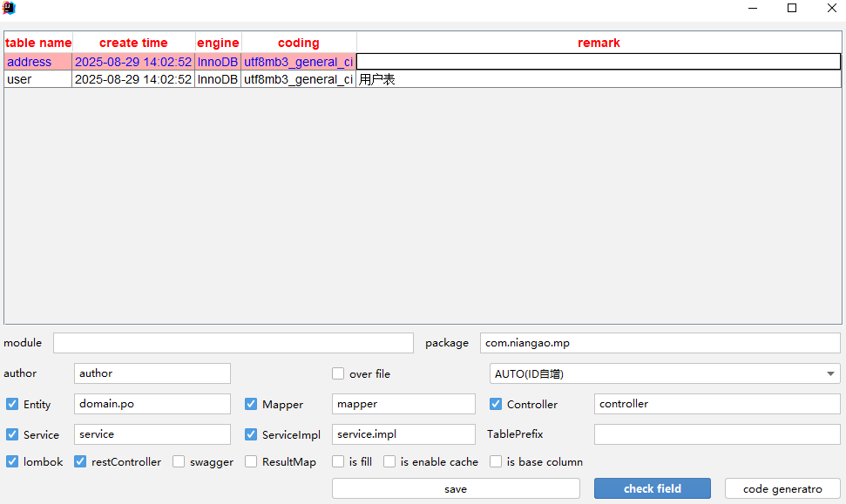This screenshot has width=846, height=504.
Task: Edit the Mapper package field
Action: pos(403,404)
